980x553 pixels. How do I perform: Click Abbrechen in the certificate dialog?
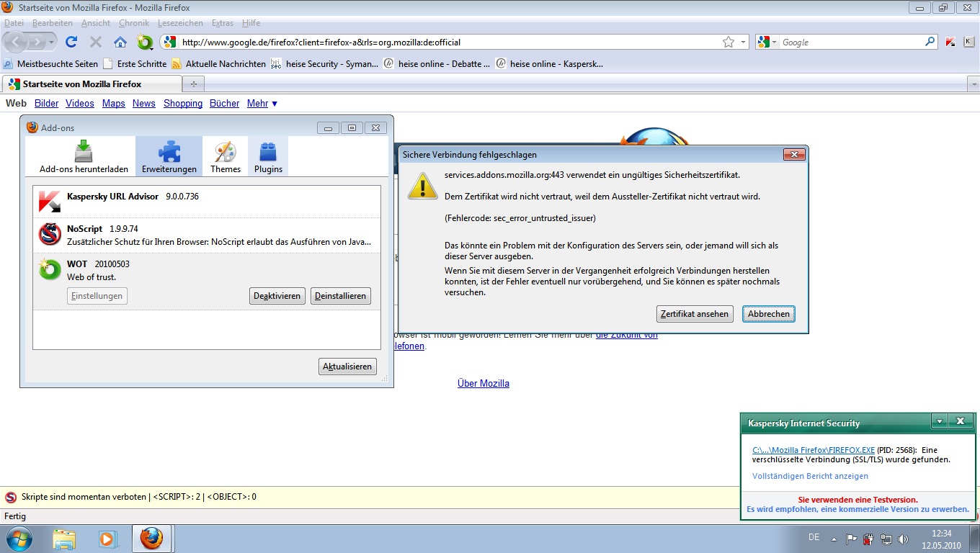click(x=769, y=314)
